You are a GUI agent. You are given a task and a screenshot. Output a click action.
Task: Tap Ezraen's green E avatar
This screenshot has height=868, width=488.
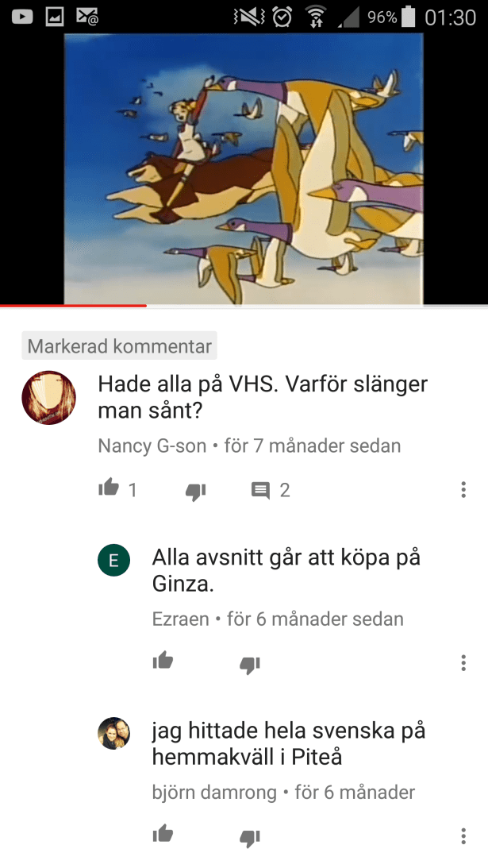click(114, 560)
